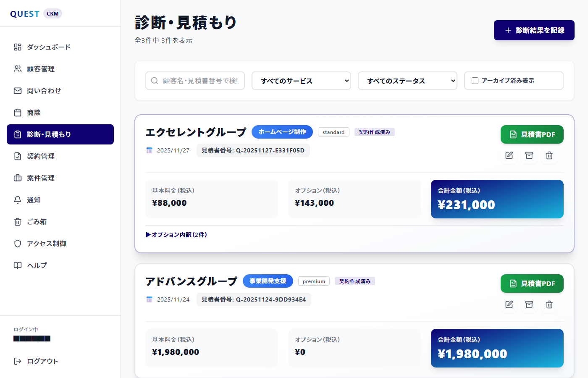
Task: Click the ホームページ制作 service tag
Action: (282, 132)
